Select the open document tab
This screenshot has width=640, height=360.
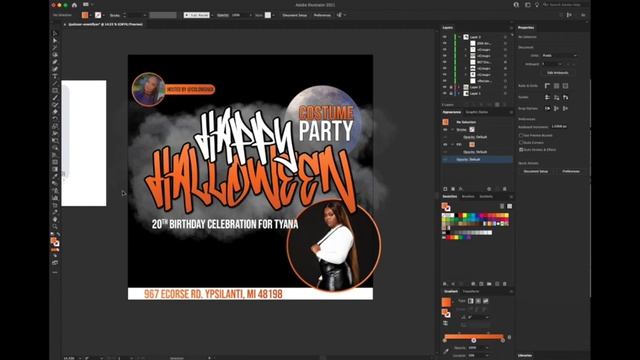click(105, 24)
